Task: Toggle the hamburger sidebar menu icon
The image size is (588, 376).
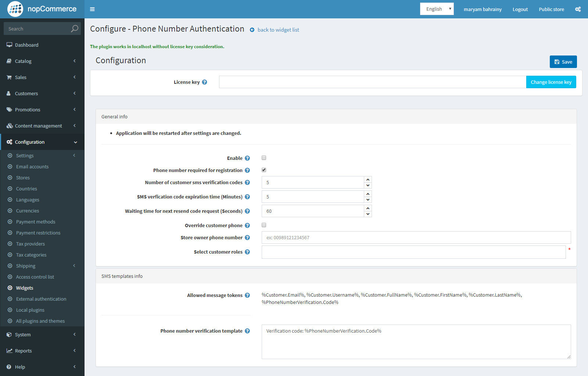Action: pos(92,9)
